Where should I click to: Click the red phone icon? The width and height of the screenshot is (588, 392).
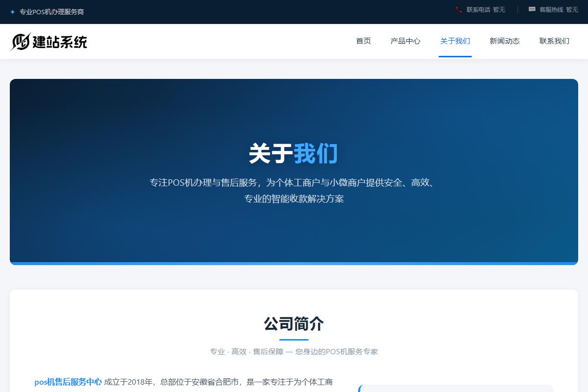click(x=459, y=9)
